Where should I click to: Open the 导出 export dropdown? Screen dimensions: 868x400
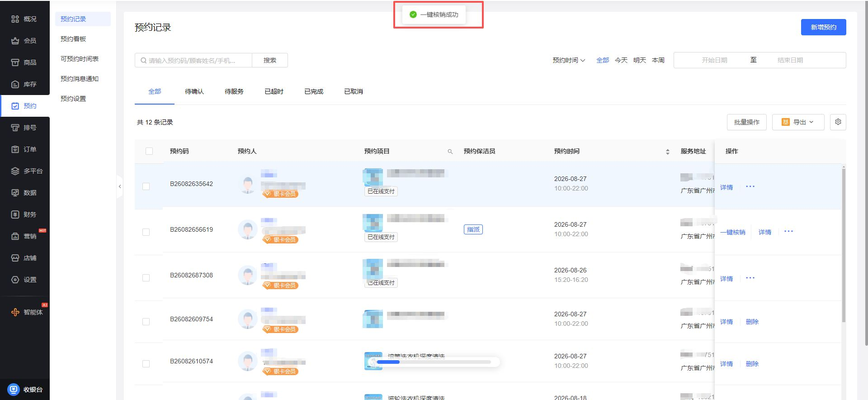pyautogui.click(x=798, y=122)
